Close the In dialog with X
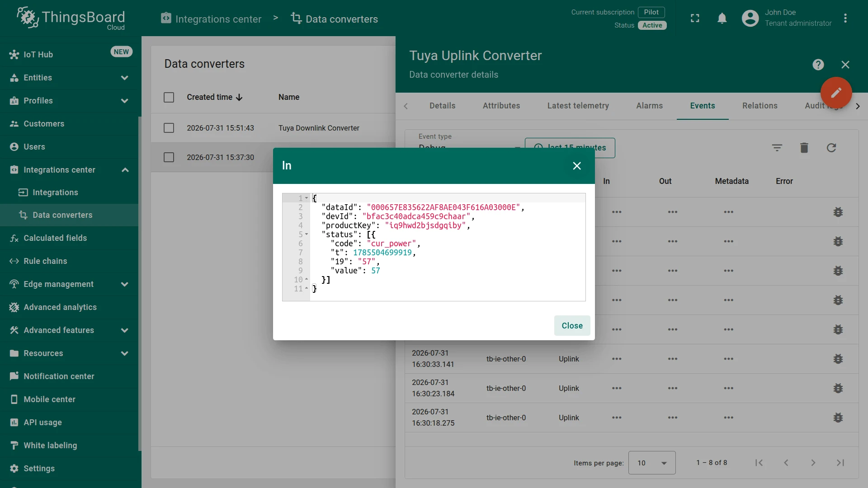Image resolution: width=868 pixels, height=488 pixels. (576, 166)
